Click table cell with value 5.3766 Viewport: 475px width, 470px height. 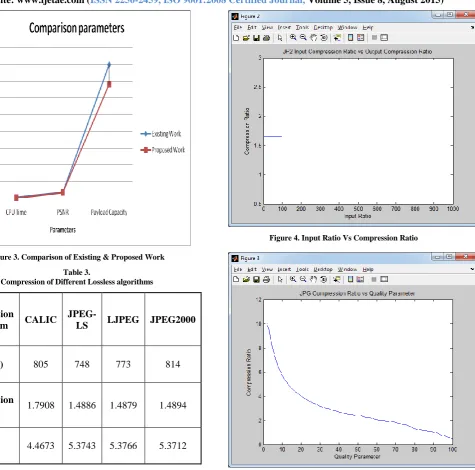click(123, 446)
